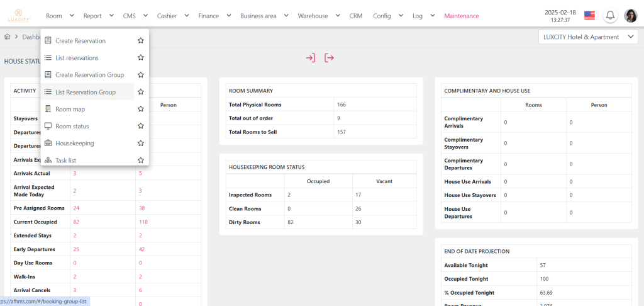Click the notification bell icon
The height and width of the screenshot is (306, 644).
tap(609, 16)
